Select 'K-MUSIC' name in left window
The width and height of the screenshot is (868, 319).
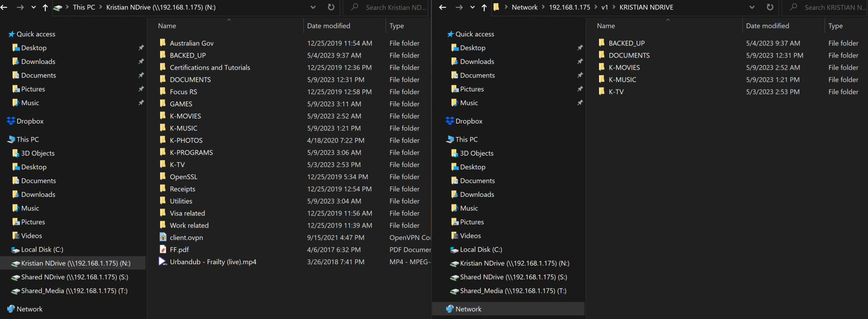(x=184, y=129)
